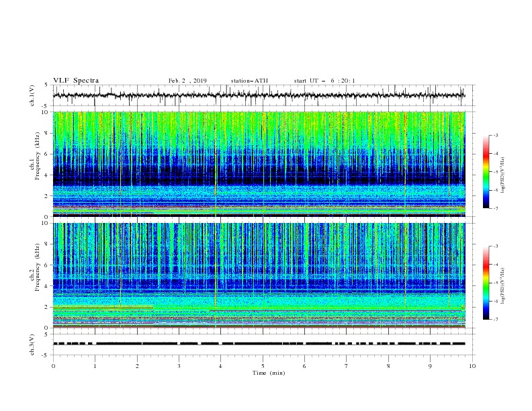Click the "8" kHz tick on ch.1 axis
The image size is (532, 411).
47,133
